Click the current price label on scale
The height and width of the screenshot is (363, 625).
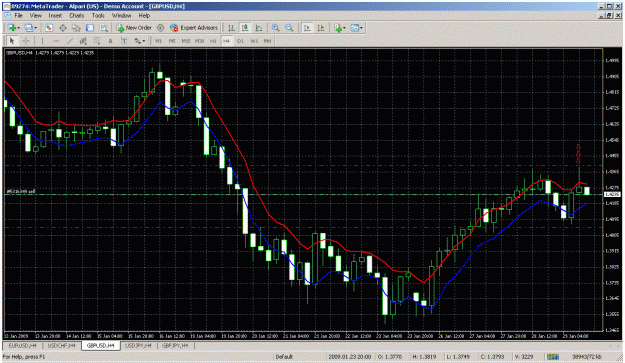tap(612, 194)
